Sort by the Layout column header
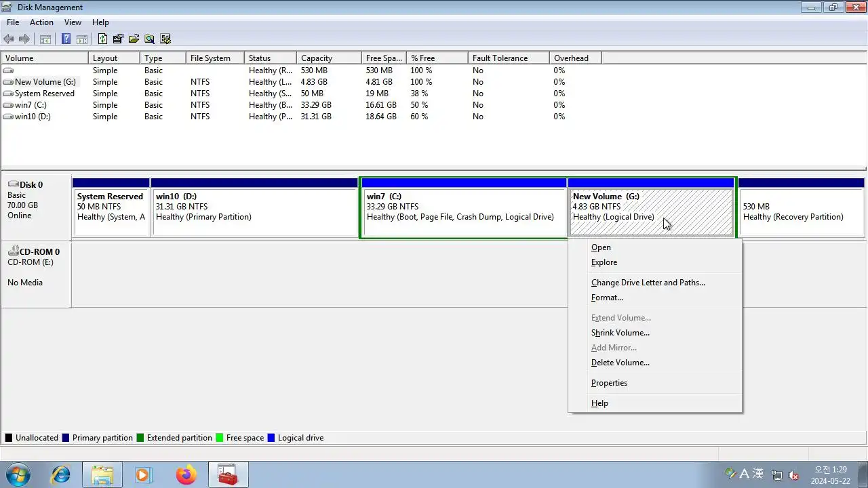Screen dimensions: 868x488 [114, 58]
